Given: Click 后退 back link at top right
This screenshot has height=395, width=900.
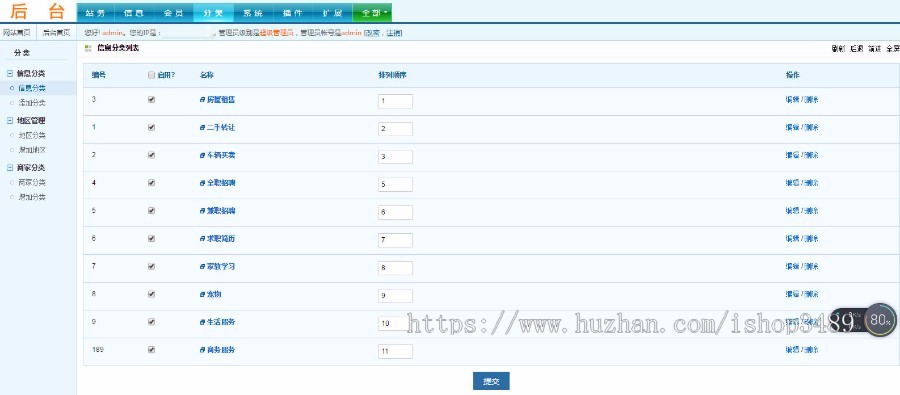Looking at the screenshot, I should click(856, 49).
